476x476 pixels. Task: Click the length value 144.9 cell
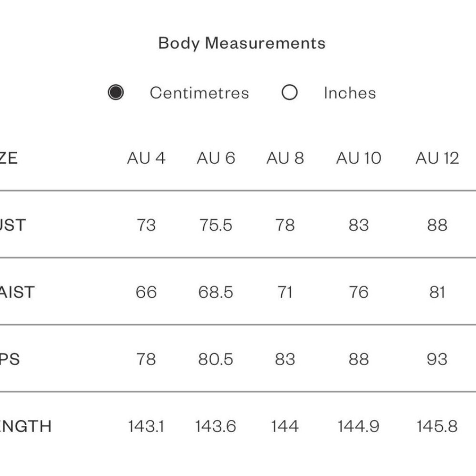[x=358, y=426]
